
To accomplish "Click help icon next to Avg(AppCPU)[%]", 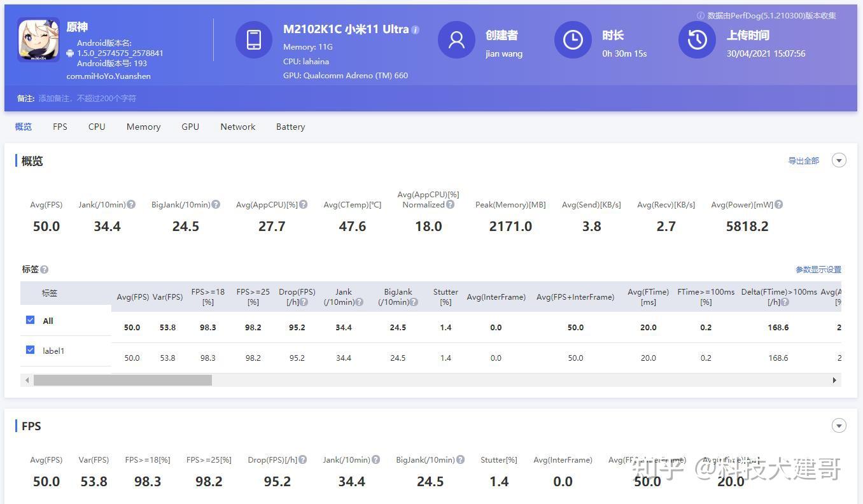I will click(x=304, y=204).
